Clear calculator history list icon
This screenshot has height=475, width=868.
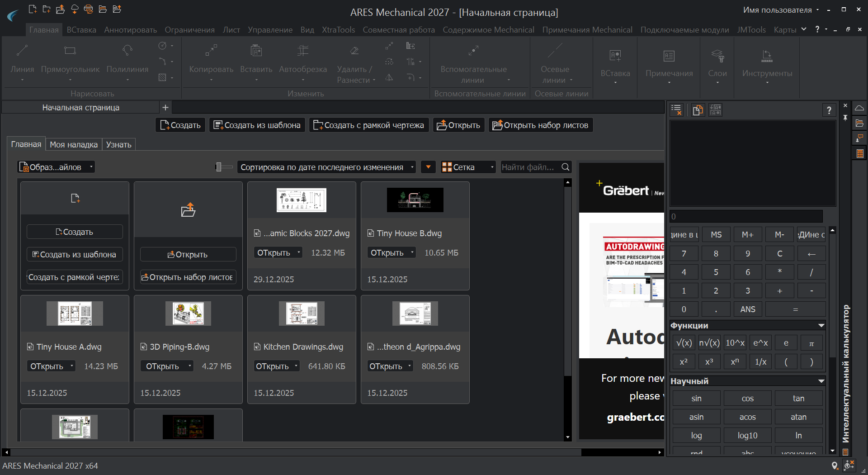676,110
